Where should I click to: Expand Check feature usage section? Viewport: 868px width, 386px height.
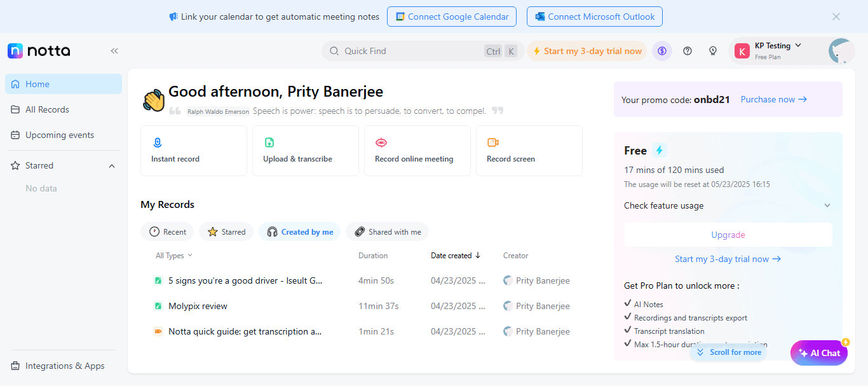[x=728, y=205]
